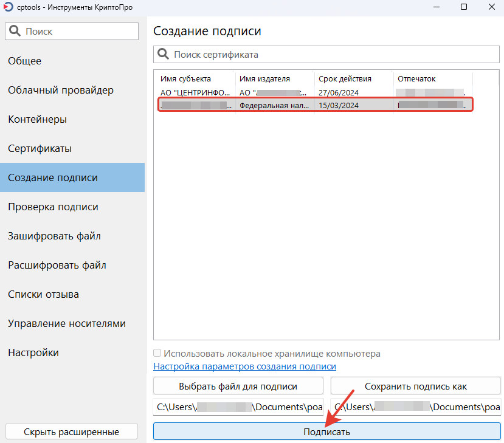504x443 pixels.
Task: Select the Создание подписи section
Action: click(72, 177)
